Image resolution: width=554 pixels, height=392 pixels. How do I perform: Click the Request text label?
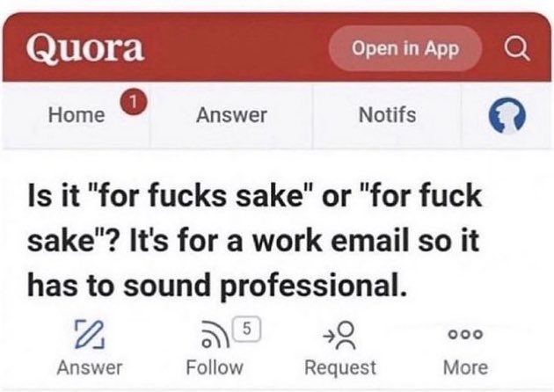(x=339, y=367)
